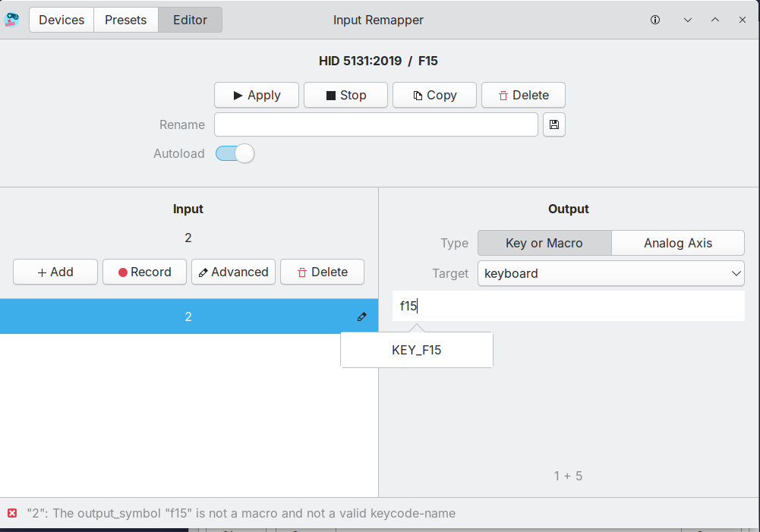Click the Input Remapper logo icon

point(12,19)
